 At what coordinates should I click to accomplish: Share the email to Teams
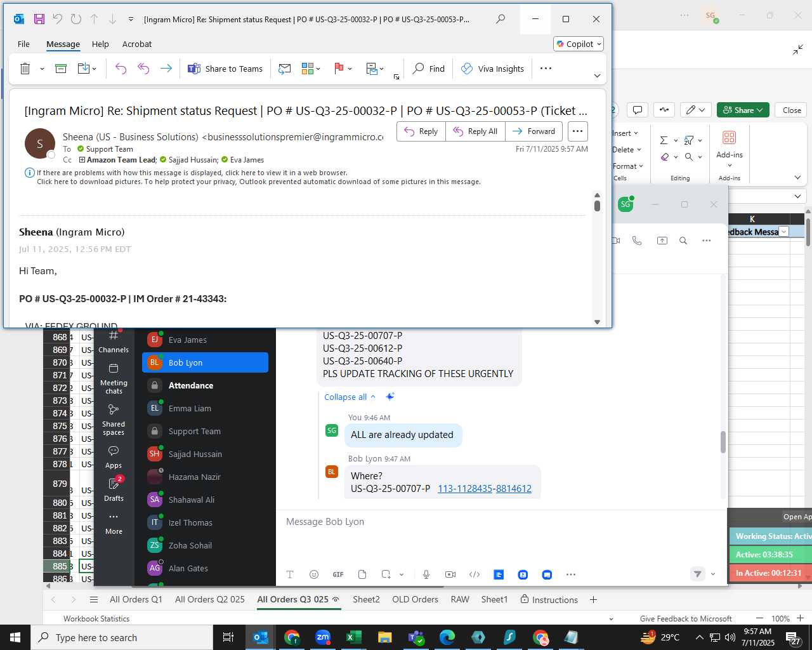click(225, 69)
